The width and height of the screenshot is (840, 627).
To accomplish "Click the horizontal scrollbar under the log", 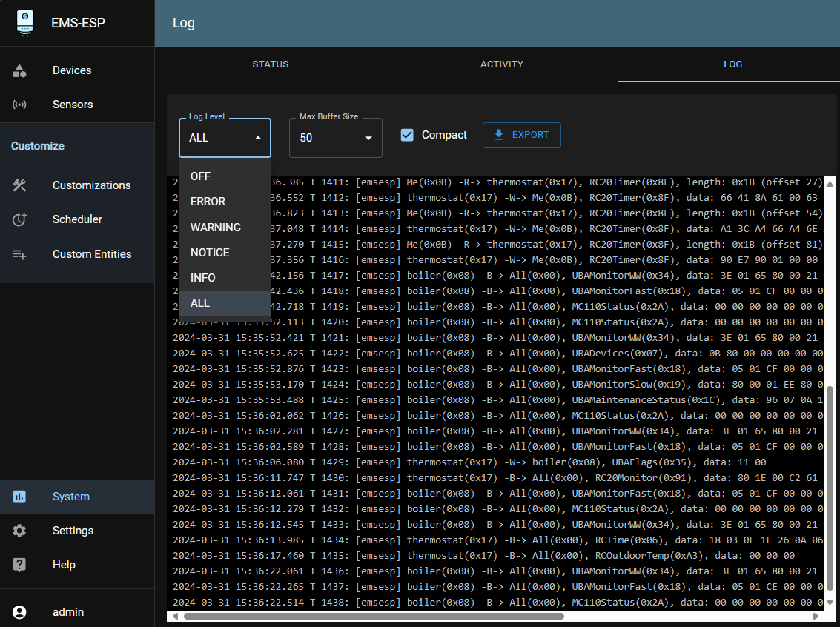I will pyautogui.click(x=374, y=616).
